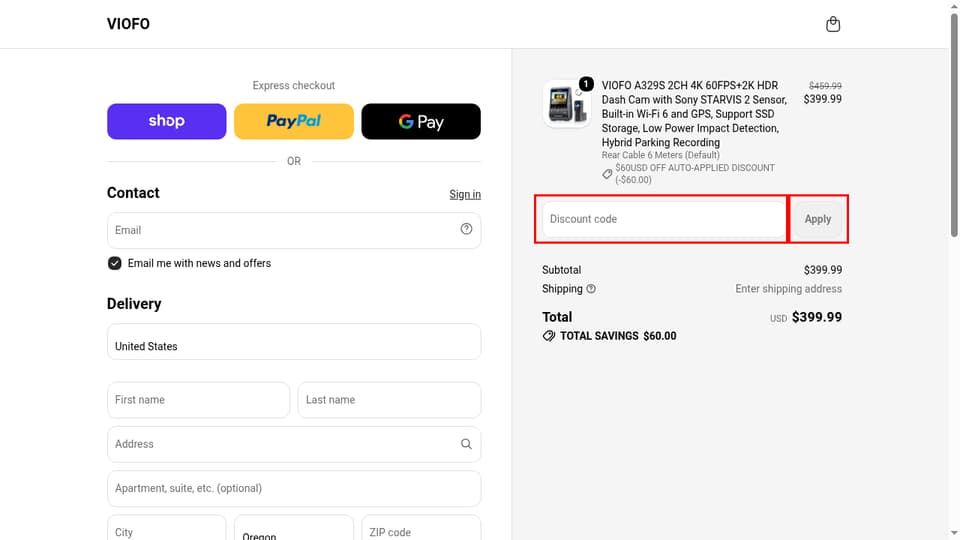Click the TOTAL SAVINGS $60.00 text

point(618,336)
